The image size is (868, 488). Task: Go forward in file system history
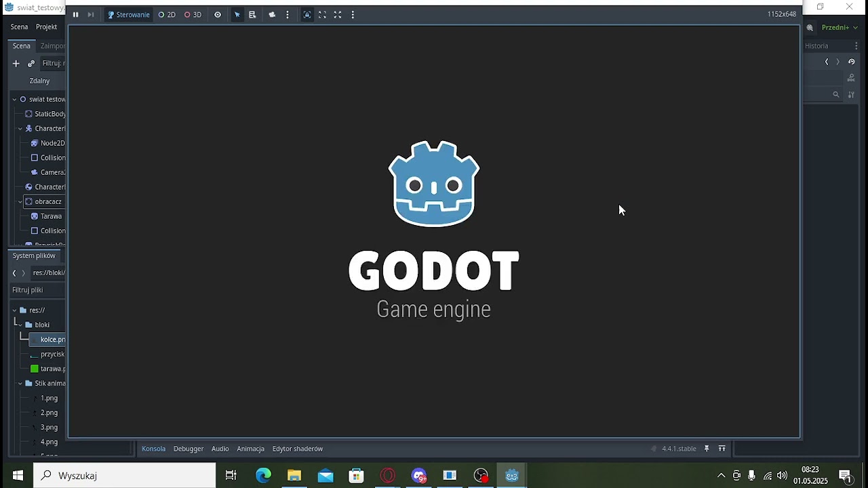24,273
